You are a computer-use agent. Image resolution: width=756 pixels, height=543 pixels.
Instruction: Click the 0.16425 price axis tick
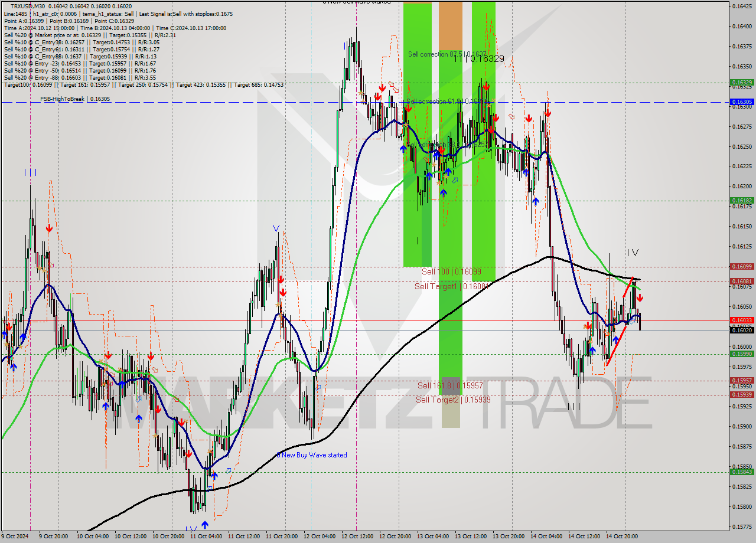pos(742,6)
